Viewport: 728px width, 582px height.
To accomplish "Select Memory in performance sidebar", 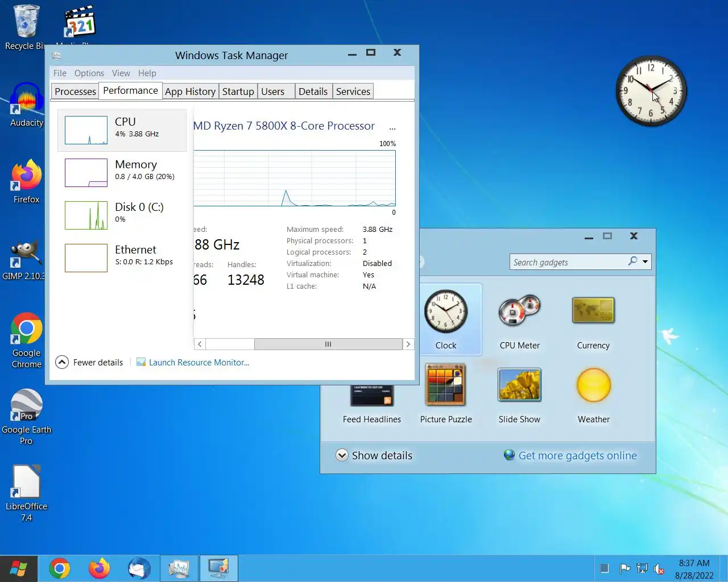I will [122, 172].
